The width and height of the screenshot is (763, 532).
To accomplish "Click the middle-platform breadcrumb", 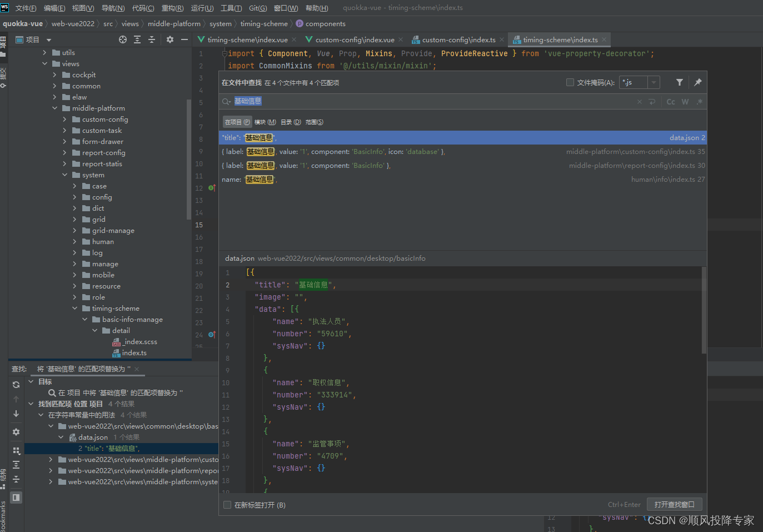I will click(x=174, y=24).
